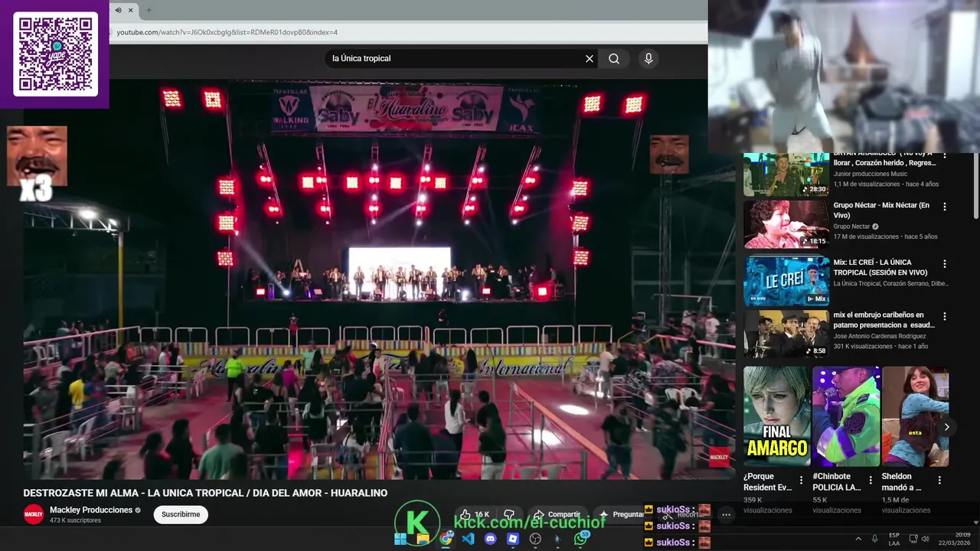Screen dimensions: 980x551
Task: Open options for Bryan Arambulo video
Action: pyautogui.click(x=945, y=156)
